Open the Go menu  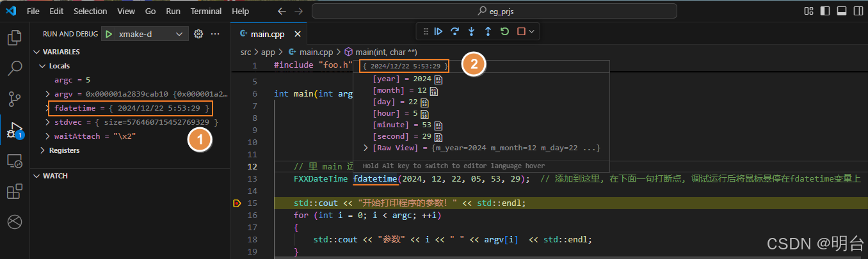(x=150, y=12)
